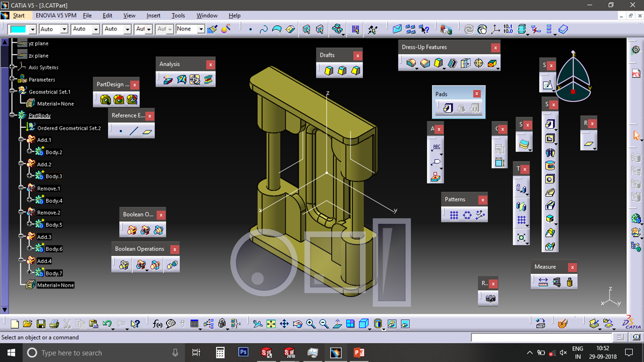
Task: Select the Pan view tool
Action: coord(284,324)
